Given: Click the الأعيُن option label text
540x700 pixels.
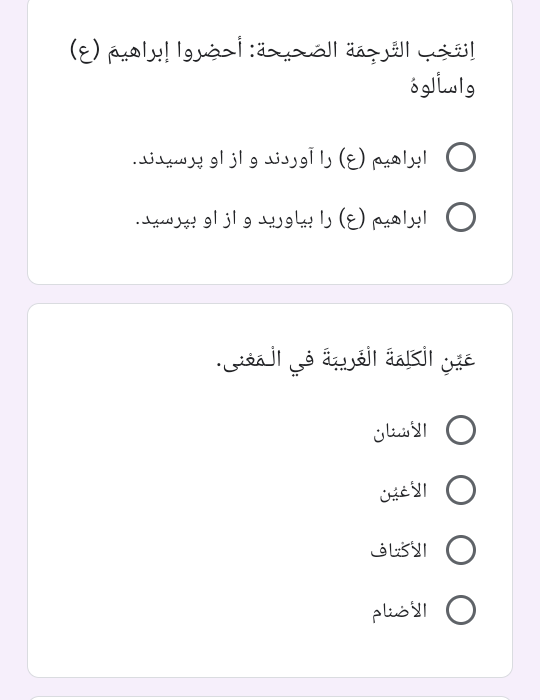Looking at the screenshot, I should pyautogui.click(x=403, y=491).
